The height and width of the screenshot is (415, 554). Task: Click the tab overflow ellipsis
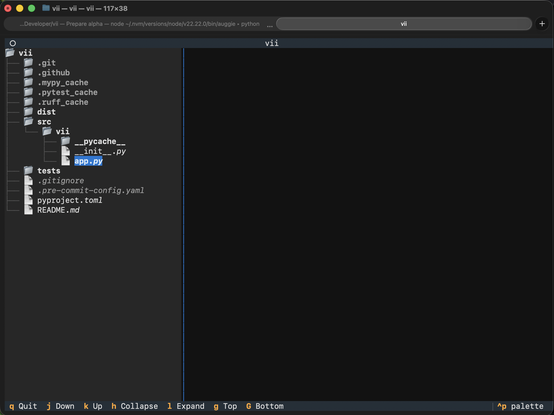[270, 25]
